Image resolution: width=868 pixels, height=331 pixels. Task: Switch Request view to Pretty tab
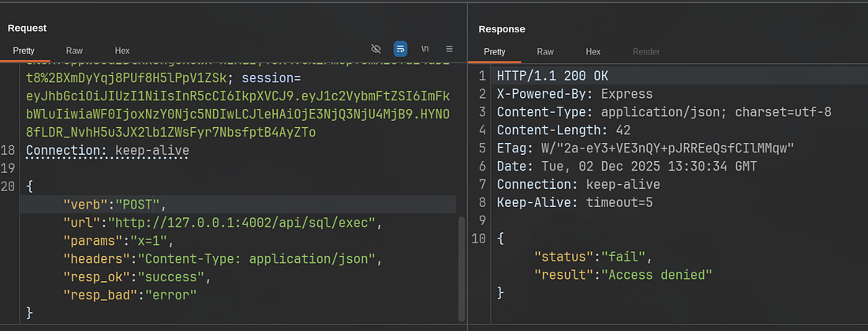[x=24, y=51]
